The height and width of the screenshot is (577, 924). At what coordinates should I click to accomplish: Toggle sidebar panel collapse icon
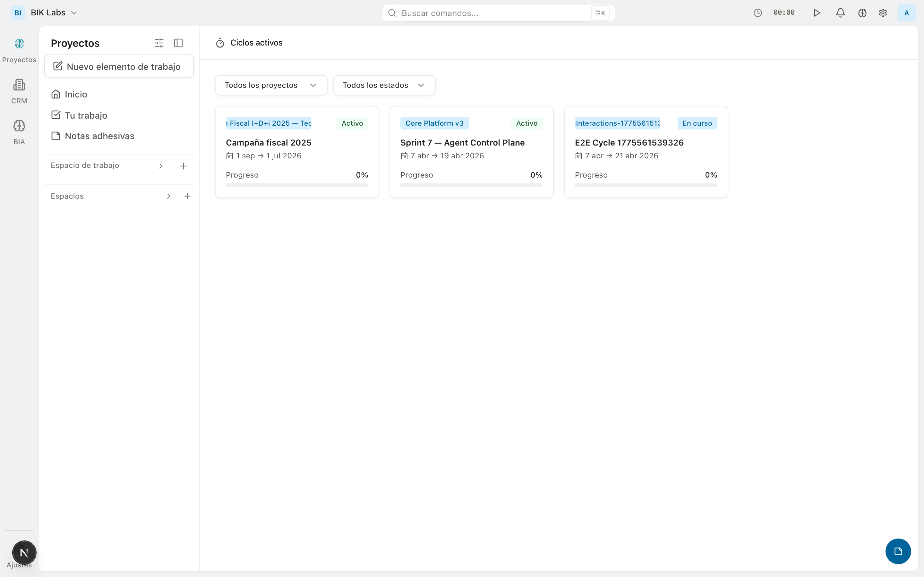(x=178, y=43)
